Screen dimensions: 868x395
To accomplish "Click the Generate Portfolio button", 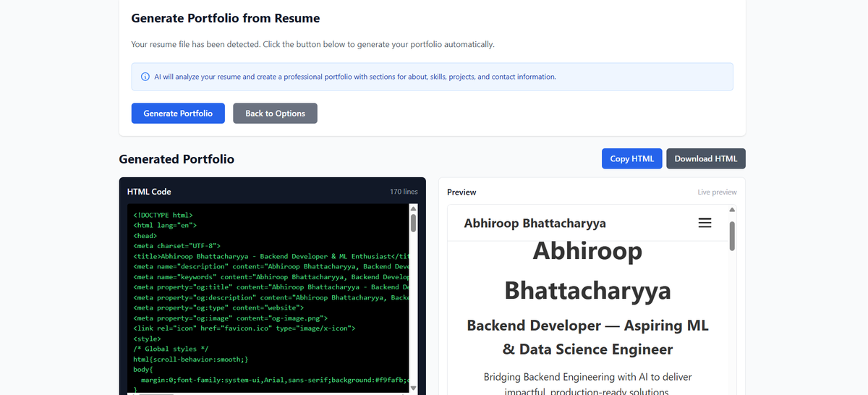I will pos(178,114).
